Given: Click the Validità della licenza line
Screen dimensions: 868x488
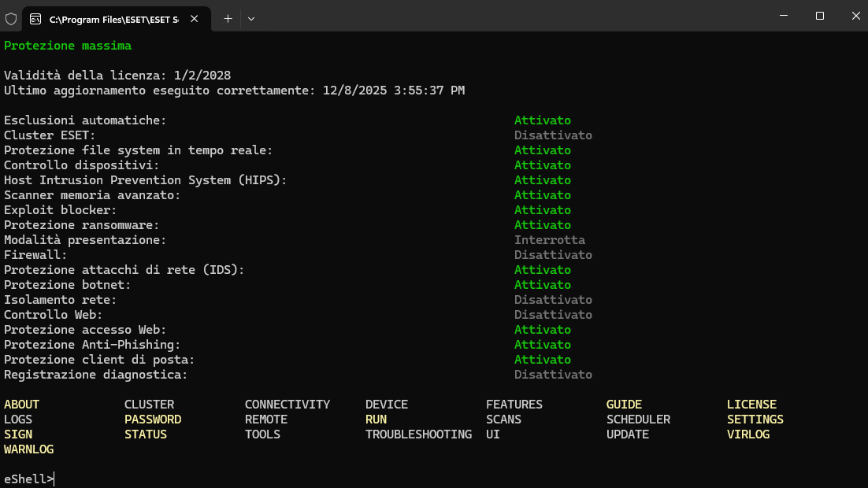Looking at the screenshot, I should tap(117, 76).
